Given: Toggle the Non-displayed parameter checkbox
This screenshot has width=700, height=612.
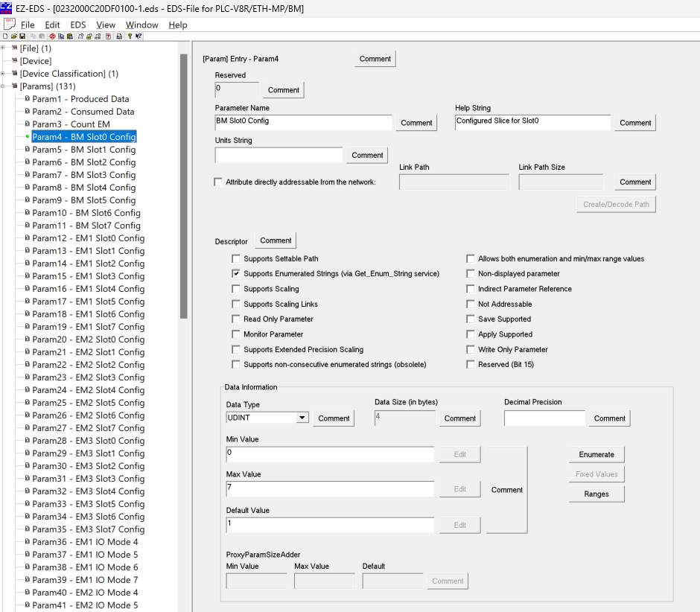Looking at the screenshot, I should pyautogui.click(x=470, y=274).
